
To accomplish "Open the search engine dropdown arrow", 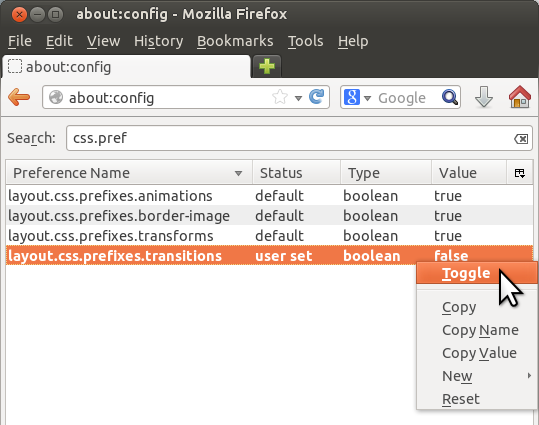I will (x=367, y=98).
